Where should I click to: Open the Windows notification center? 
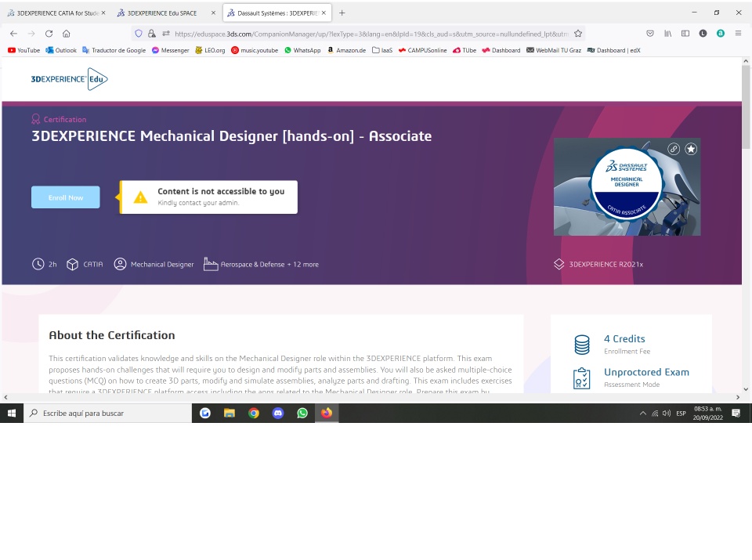pyautogui.click(x=736, y=414)
